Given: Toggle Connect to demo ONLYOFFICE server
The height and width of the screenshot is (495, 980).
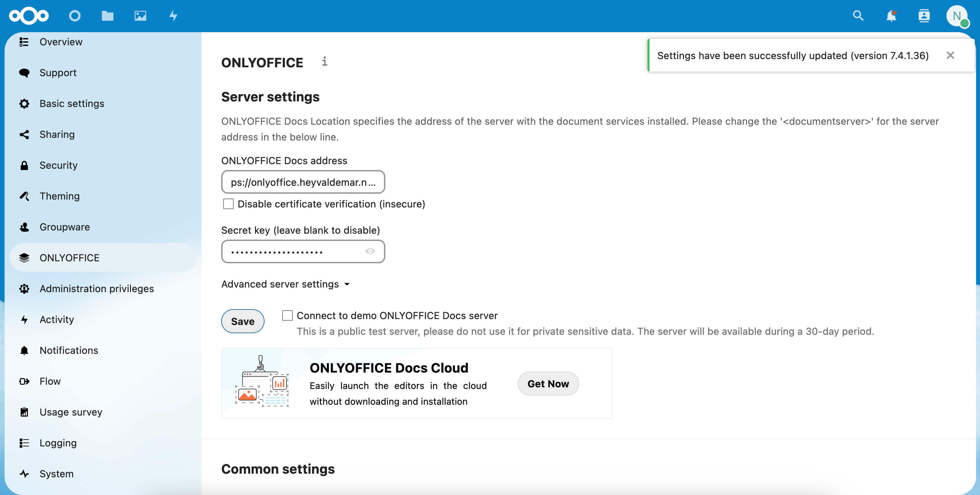Looking at the screenshot, I should click(288, 315).
